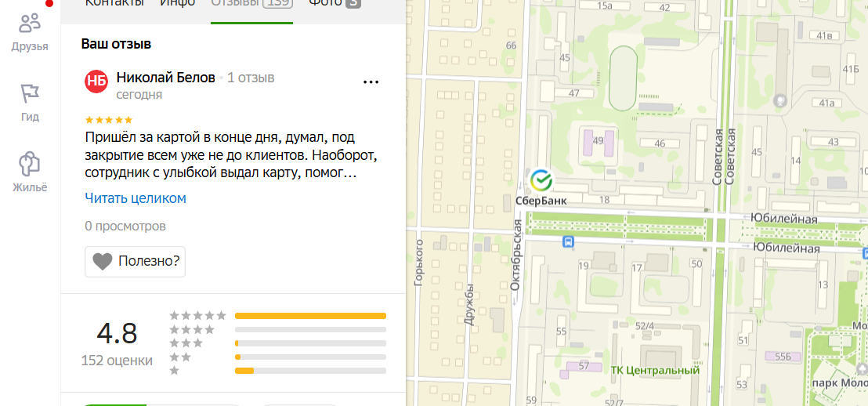The image size is (868, 406).
Task: Click building number 47 on the map
Action: pyautogui.click(x=573, y=93)
